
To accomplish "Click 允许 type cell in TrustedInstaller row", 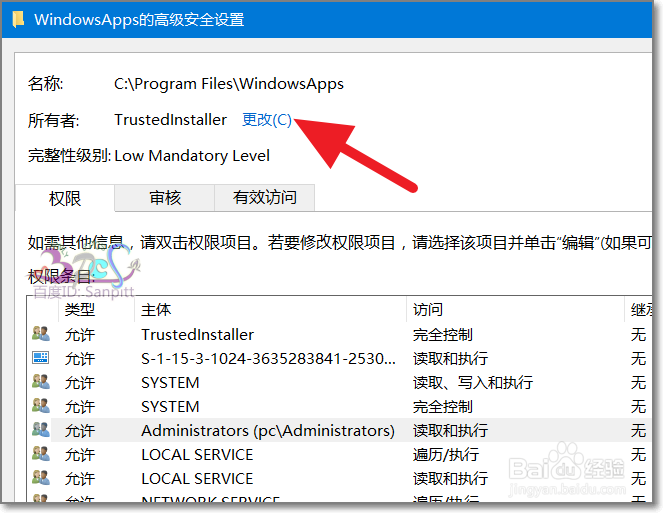I will (x=80, y=335).
